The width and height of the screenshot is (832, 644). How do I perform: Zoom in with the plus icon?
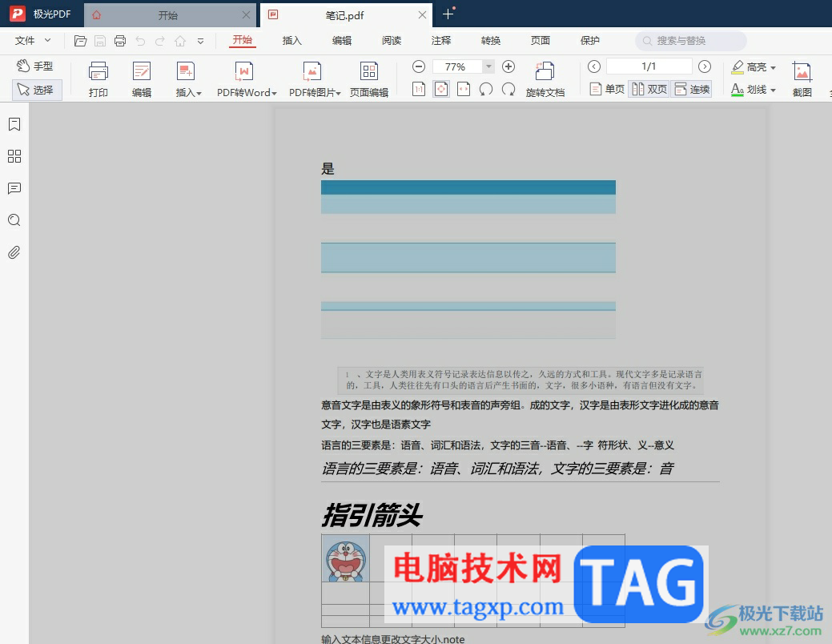pos(508,66)
